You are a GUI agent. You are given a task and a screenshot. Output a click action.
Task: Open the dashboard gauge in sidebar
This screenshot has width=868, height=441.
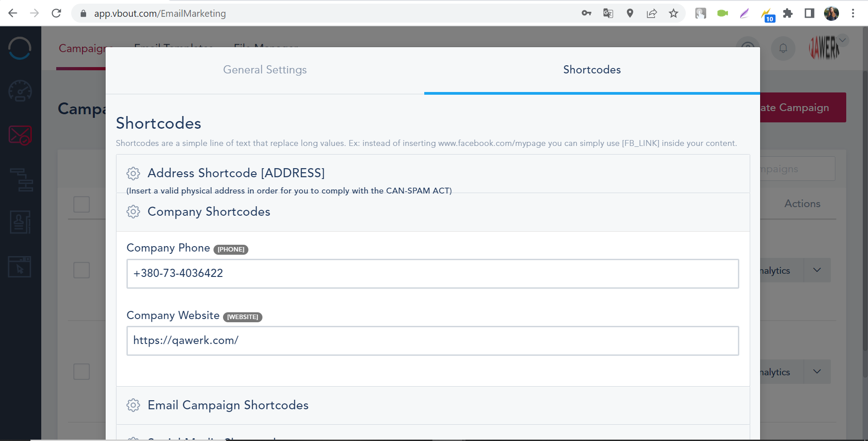pyautogui.click(x=20, y=91)
